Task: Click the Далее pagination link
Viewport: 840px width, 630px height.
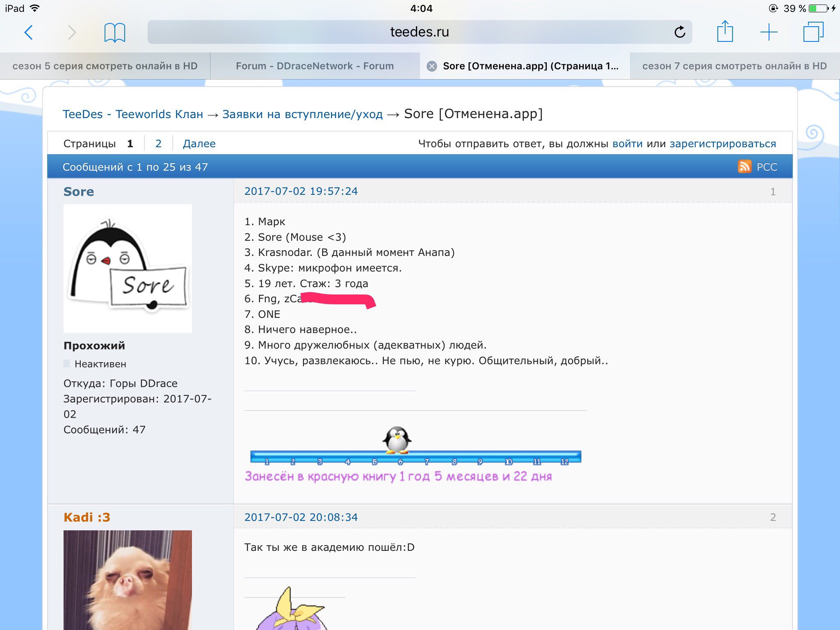Action: (x=199, y=144)
